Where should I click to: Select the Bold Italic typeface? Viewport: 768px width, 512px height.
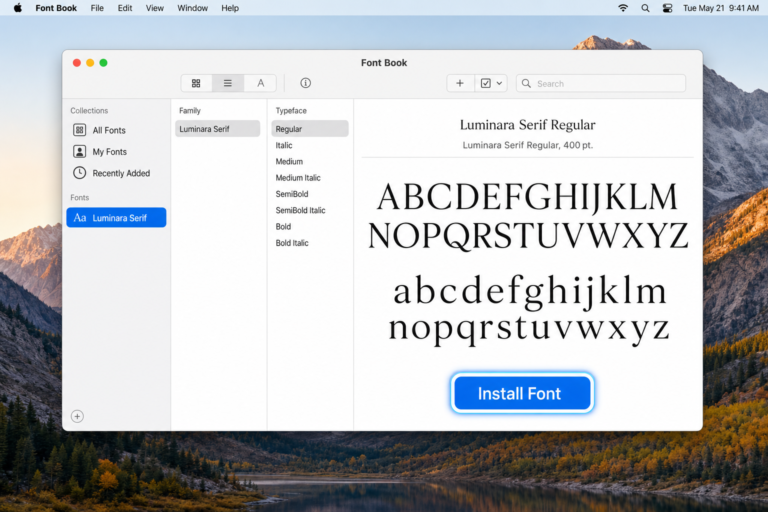pyautogui.click(x=292, y=243)
